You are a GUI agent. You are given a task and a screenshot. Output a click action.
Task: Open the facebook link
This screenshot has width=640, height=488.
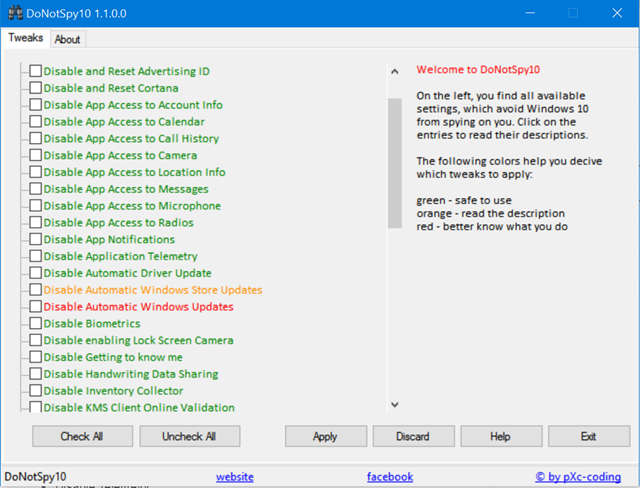point(390,477)
